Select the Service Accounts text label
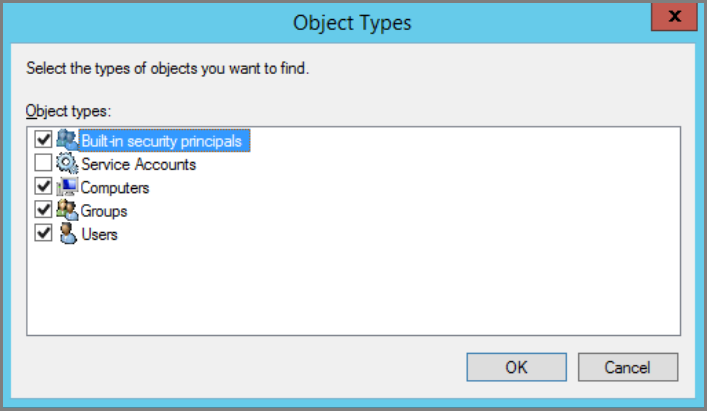Viewport: 707px width, 411px height. pyautogui.click(x=138, y=164)
